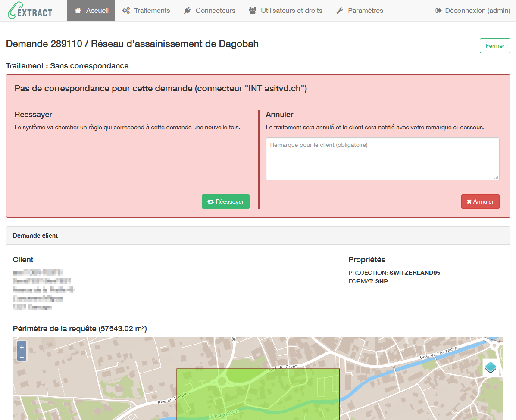Click the textarea resize grip corner
The width and height of the screenshot is (516, 420).
tap(497, 177)
